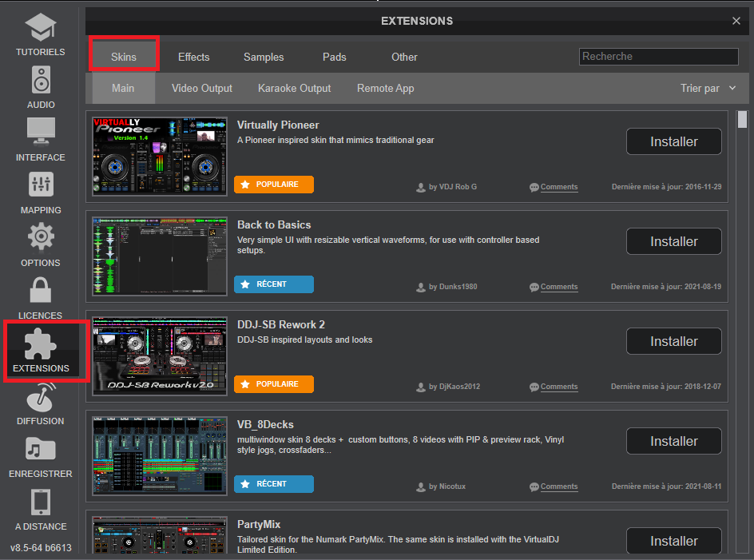
Task: Open Virtually Pioneer skin thumbnail
Action: [160, 157]
